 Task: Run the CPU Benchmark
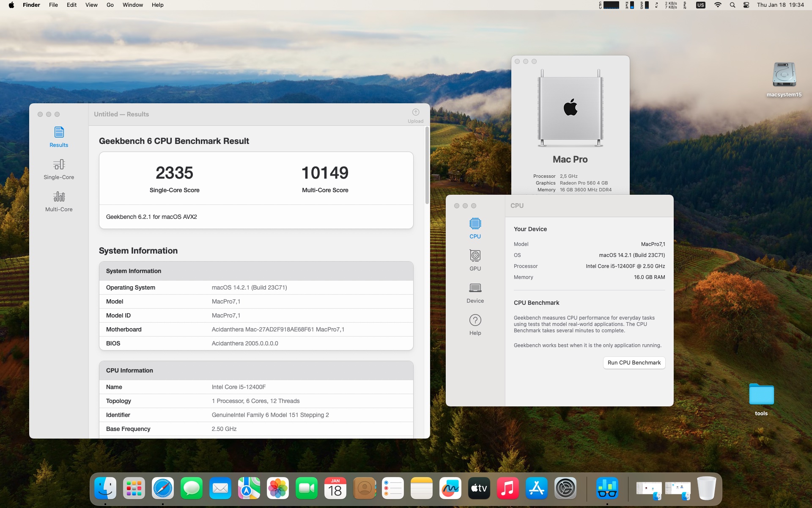(x=634, y=363)
